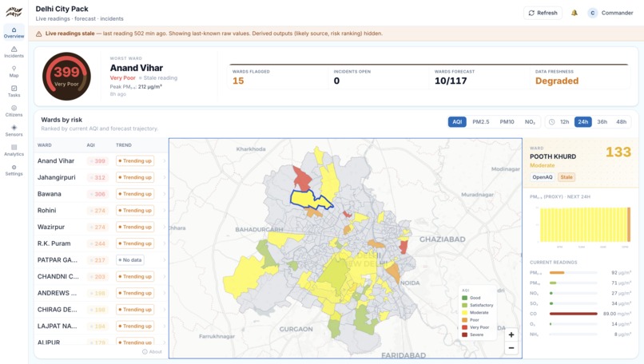Click the Wards Flagged 15 value

tap(238, 81)
